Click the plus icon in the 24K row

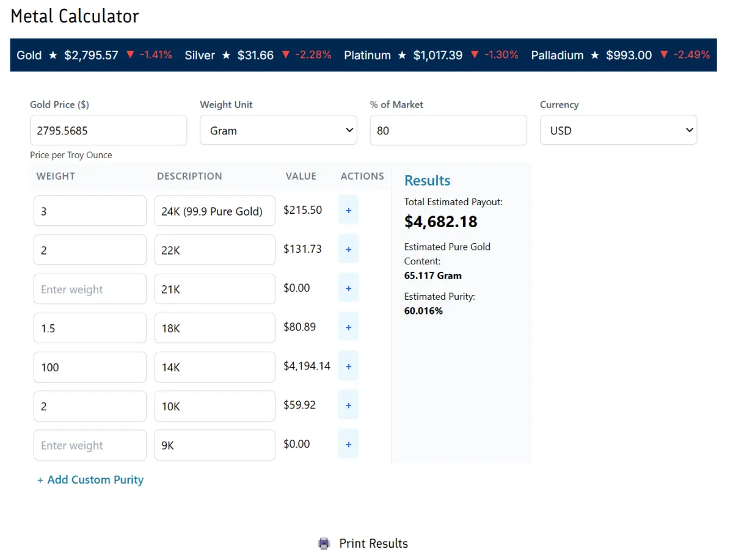pyautogui.click(x=348, y=210)
